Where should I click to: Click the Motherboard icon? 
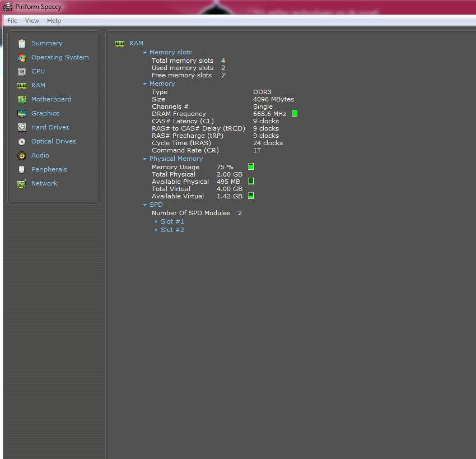point(21,99)
